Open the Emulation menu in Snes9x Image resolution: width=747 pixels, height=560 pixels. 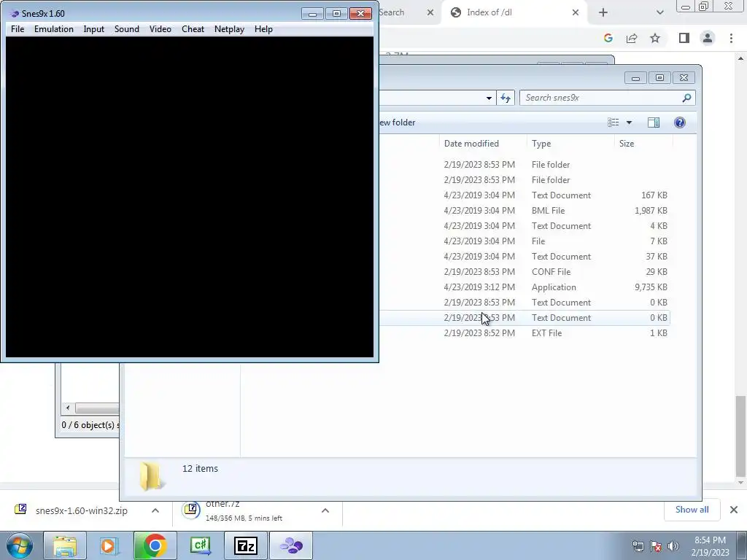tap(54, 29)
